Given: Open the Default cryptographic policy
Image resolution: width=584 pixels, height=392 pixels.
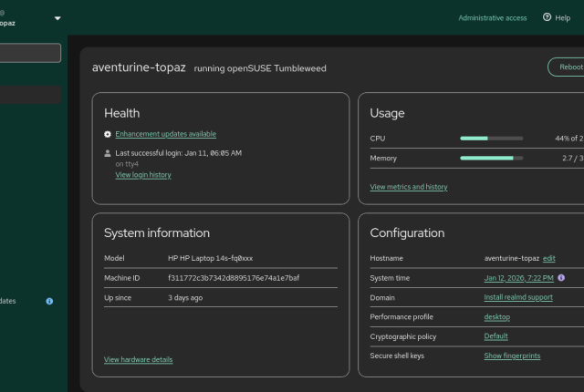Looking at the screenshot, I should (495, 336).
